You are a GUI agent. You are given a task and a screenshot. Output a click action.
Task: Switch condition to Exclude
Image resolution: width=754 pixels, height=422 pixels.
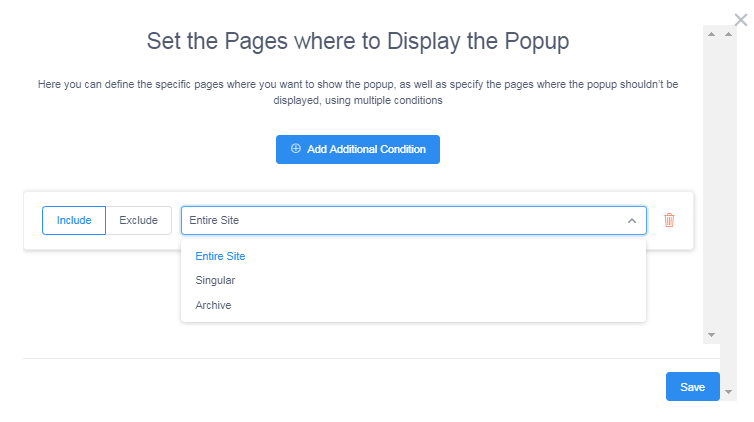click(x=138, y=220)
